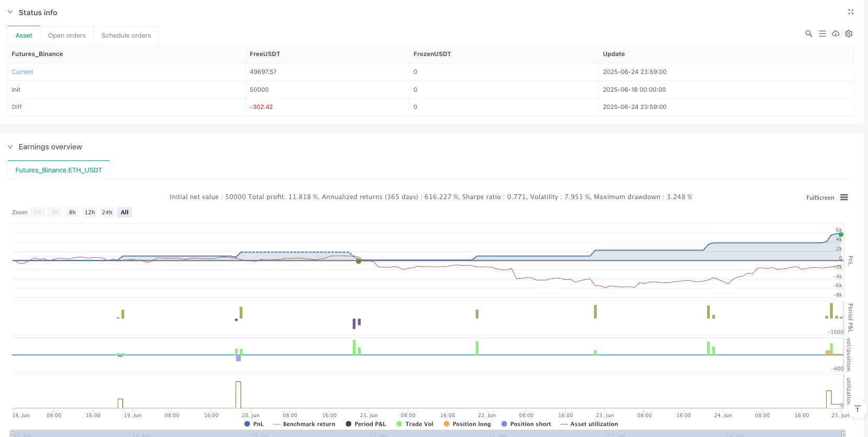Select the Futures_Binance.ETH_USDT tab

(x=59, y=170)
